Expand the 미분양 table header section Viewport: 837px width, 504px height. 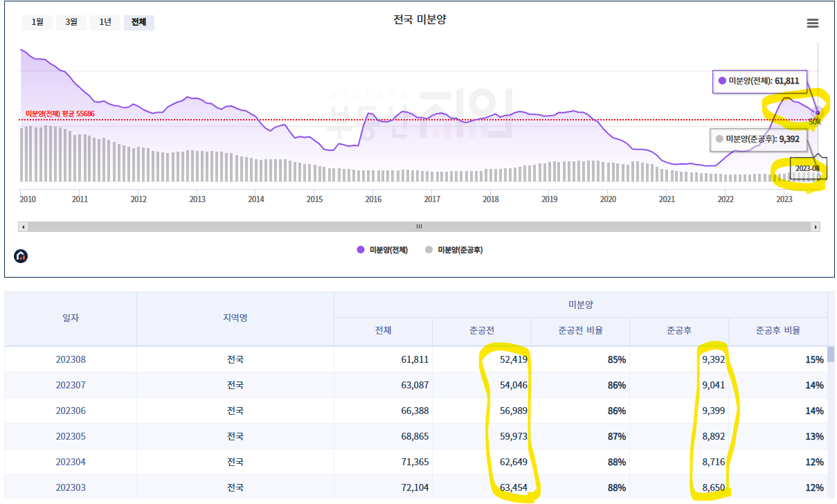580,303
